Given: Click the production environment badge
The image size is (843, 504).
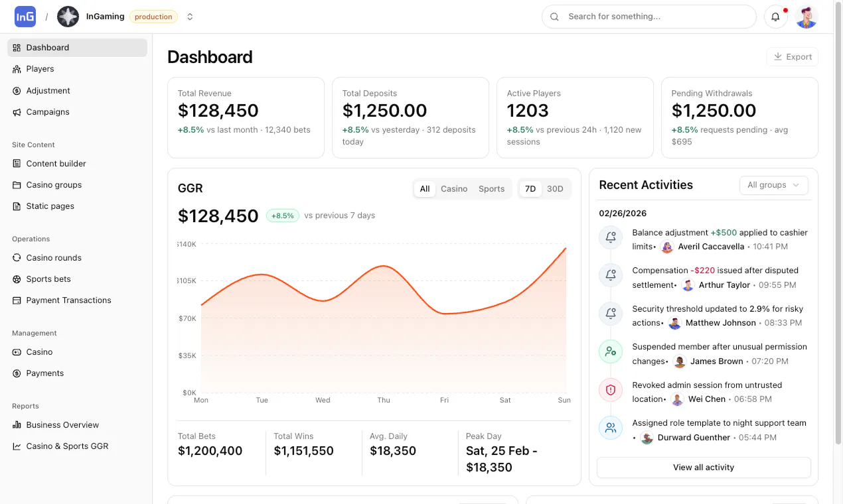Looking at the screenshot, I should (x=153, y=17).
